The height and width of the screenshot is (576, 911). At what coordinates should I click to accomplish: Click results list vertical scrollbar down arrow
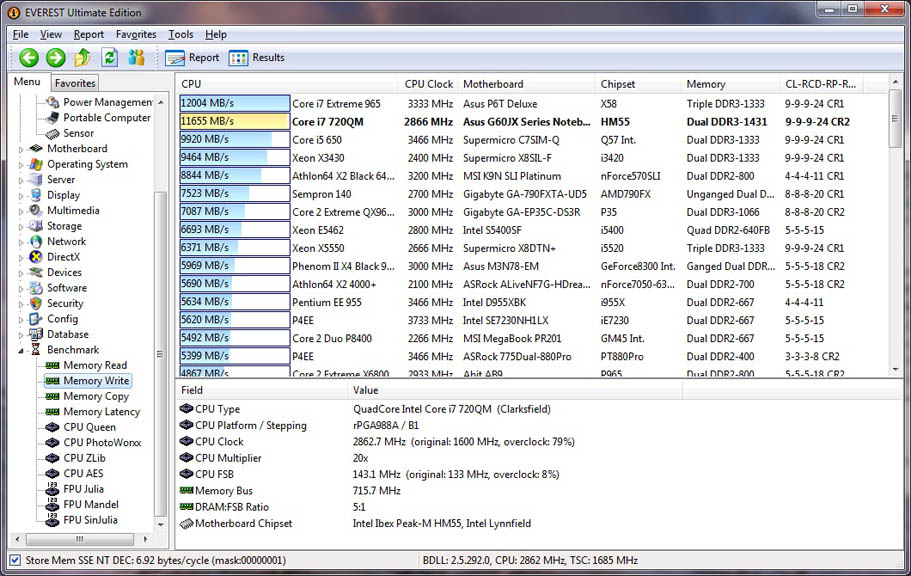click(895, 369)
